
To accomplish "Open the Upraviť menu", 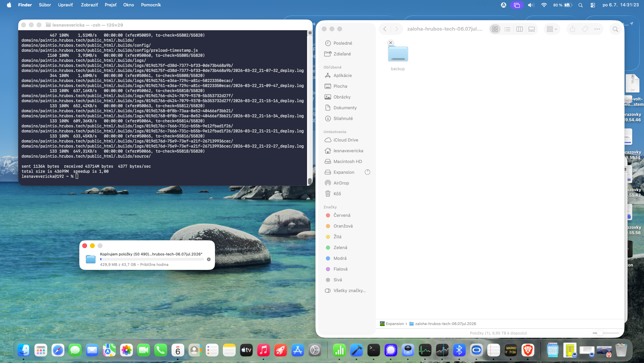I will click(x=66, y=5).
